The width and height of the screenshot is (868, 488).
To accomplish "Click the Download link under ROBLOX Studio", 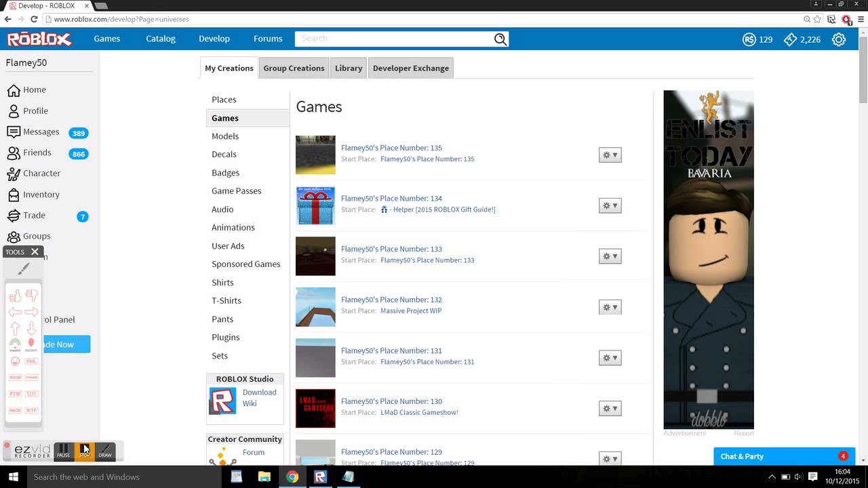I will pyautogui.click(x=260, y=392).
